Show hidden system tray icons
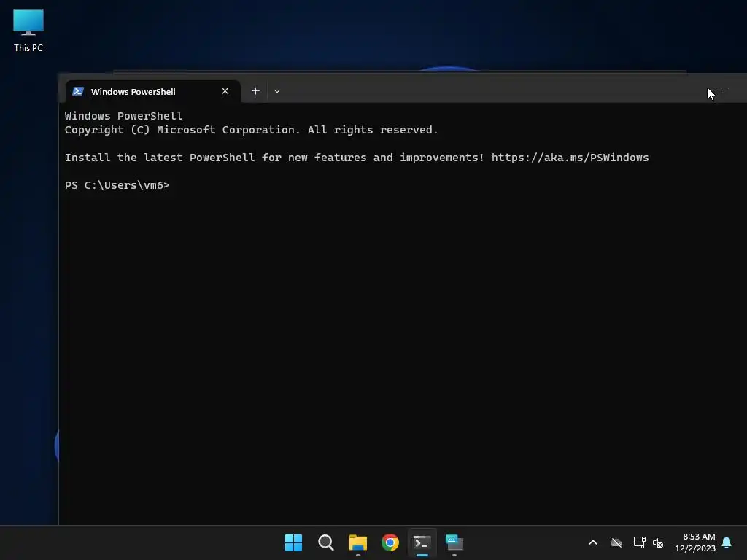 coord(593,542)
